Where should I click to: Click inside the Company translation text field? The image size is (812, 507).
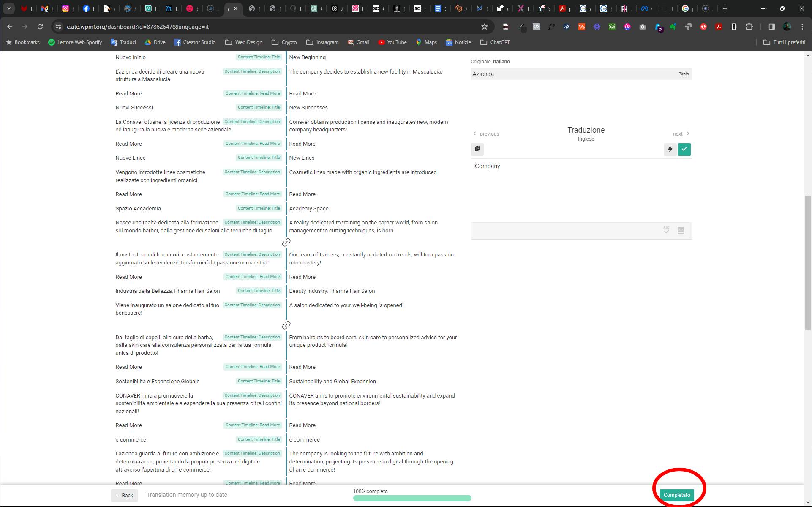point(581,190)
